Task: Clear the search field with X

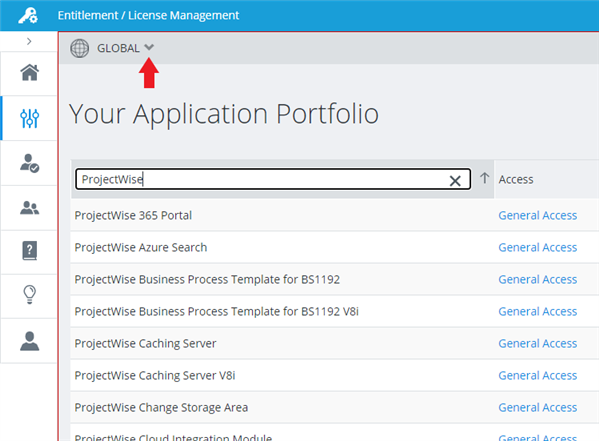Action: [455, 180]
